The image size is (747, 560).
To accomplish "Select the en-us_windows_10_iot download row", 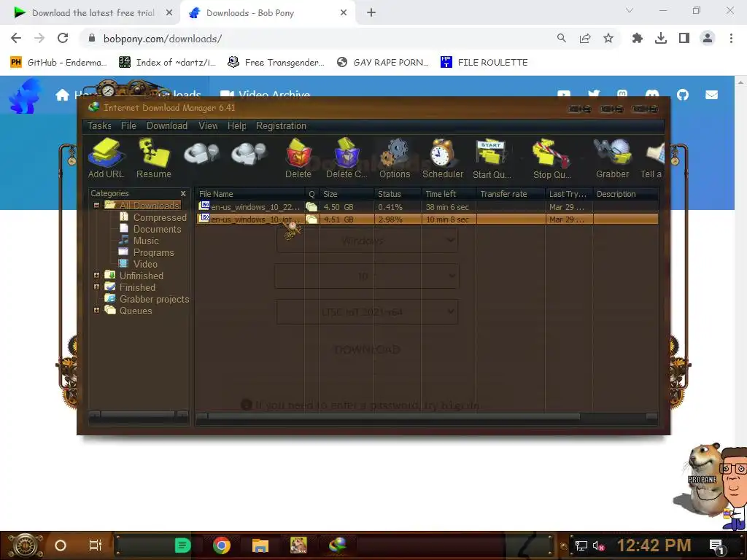I will (x=427, y=219).
